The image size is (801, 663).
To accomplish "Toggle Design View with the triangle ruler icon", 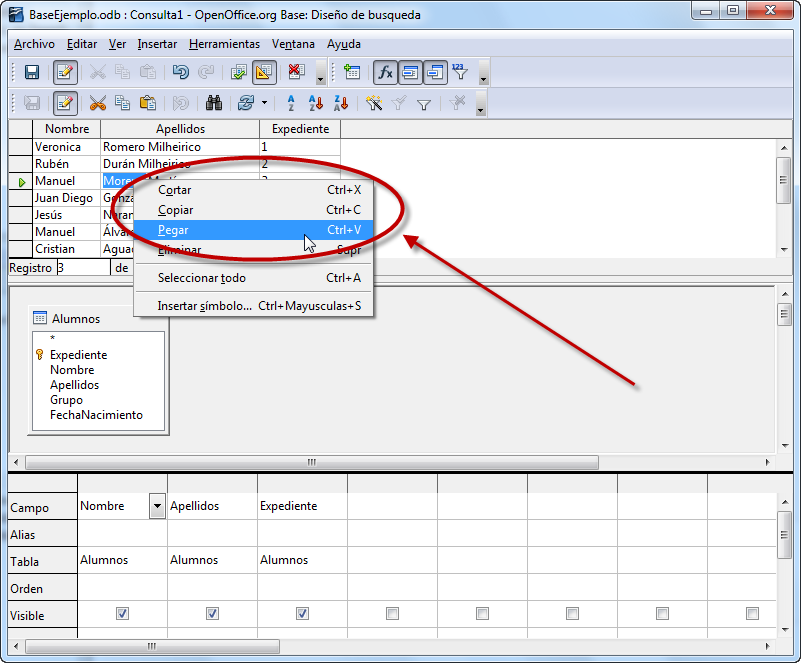I will (x=264, y=73).
